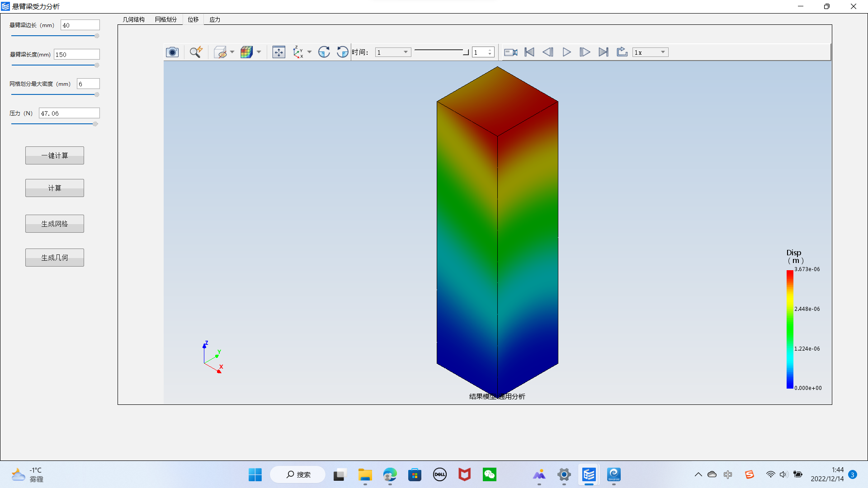Rotate view clockwise with rotation icon

coord(324,52)
